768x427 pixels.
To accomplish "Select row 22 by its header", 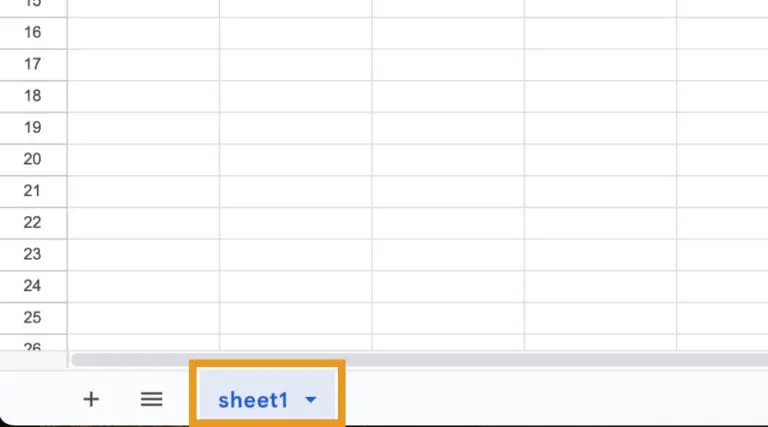I will coord(33,222).
